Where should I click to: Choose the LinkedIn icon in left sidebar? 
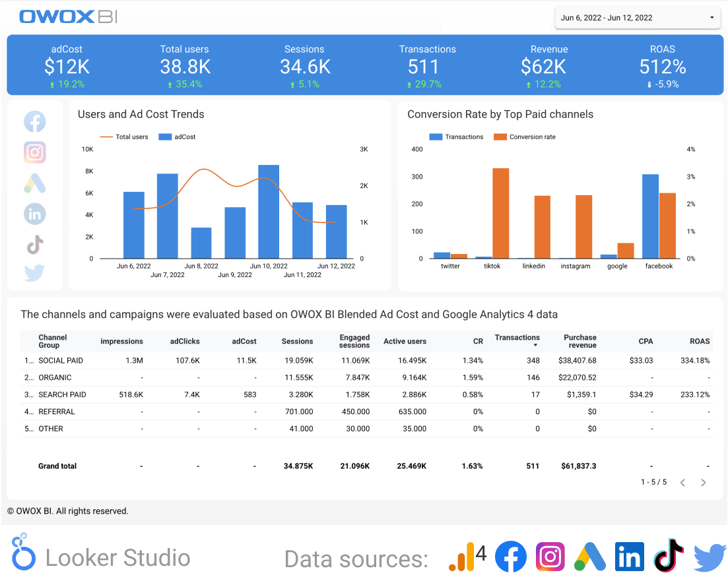coord(35,214)
